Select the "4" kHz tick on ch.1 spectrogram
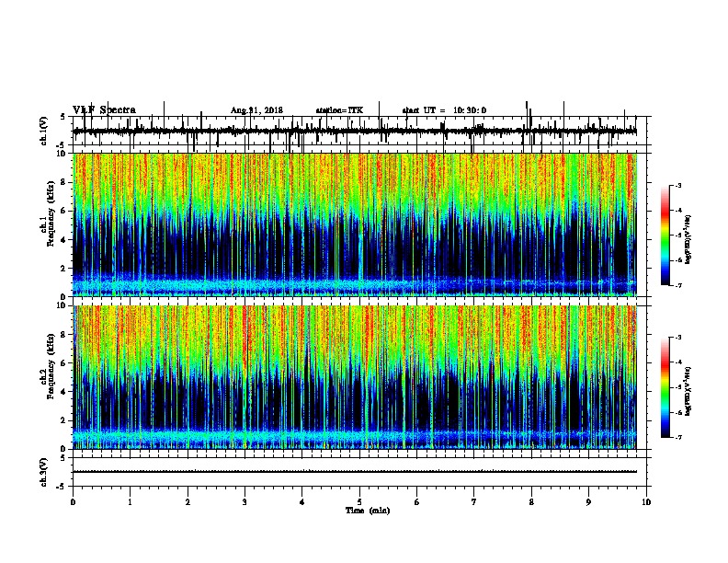This screenshot has width=728, height=563. (x=63, y=240)
